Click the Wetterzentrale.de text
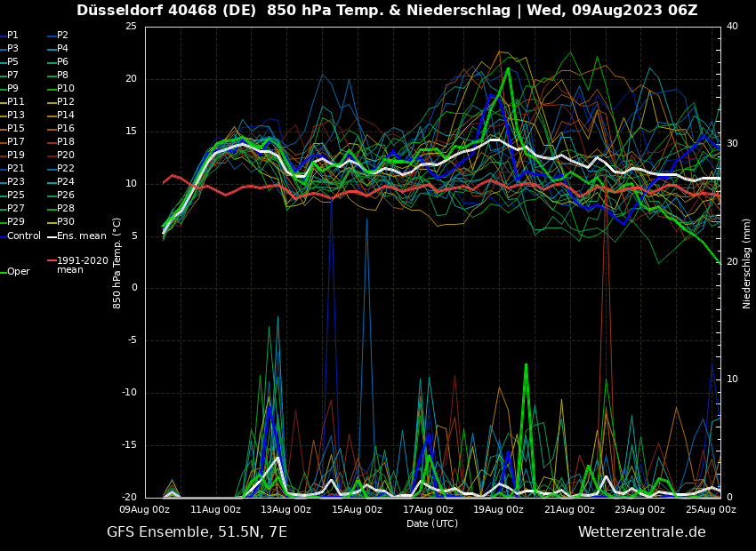Screen dimensions: 756x551 [641, 532]
